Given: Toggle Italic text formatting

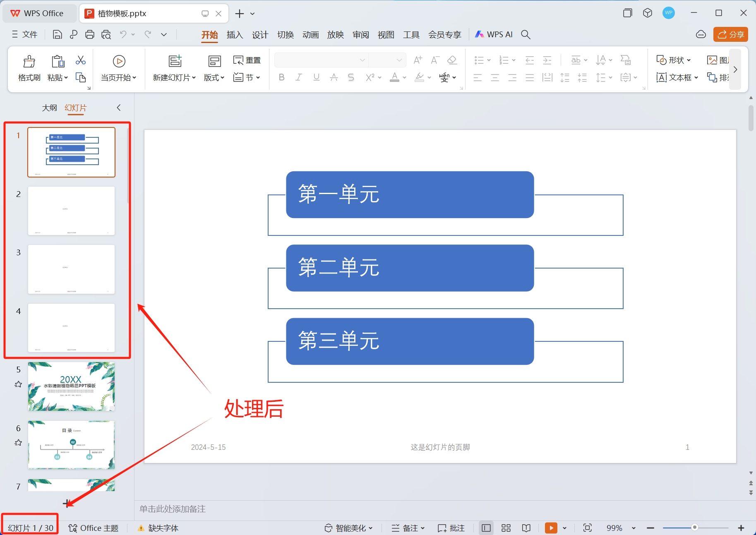Looking at the screenshot, I should pos(299,77).
